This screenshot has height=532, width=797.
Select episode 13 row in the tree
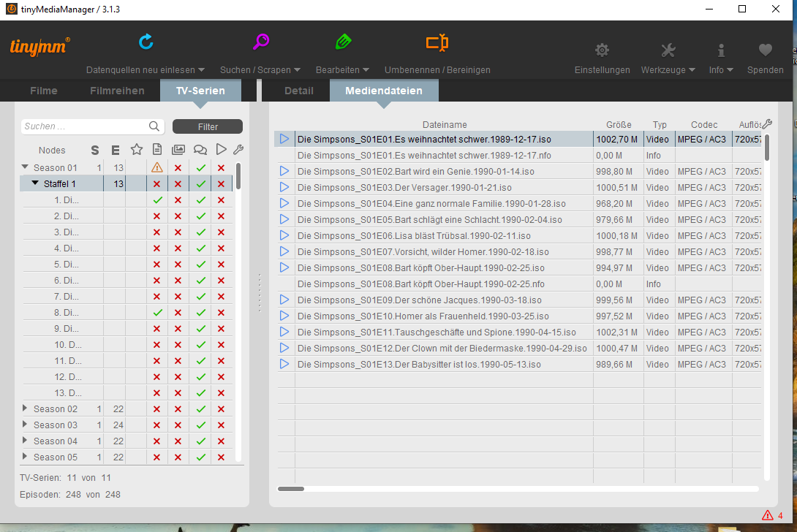point(127,392)
